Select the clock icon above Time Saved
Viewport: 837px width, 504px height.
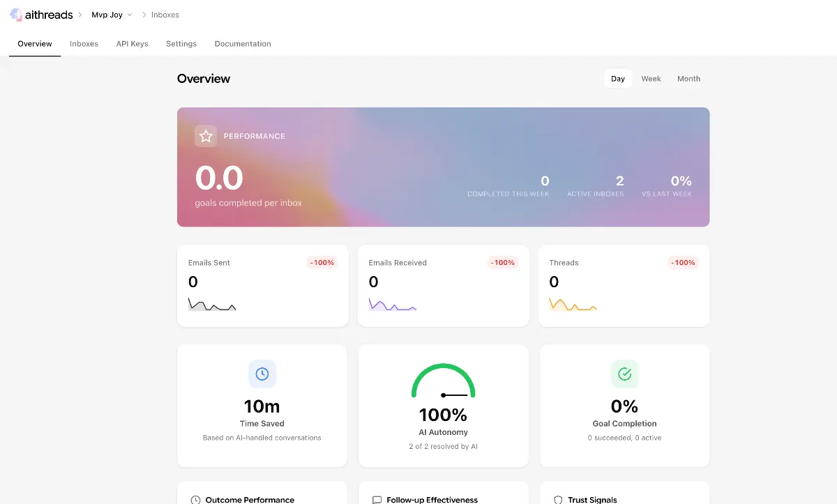click(x=262, y=374)
